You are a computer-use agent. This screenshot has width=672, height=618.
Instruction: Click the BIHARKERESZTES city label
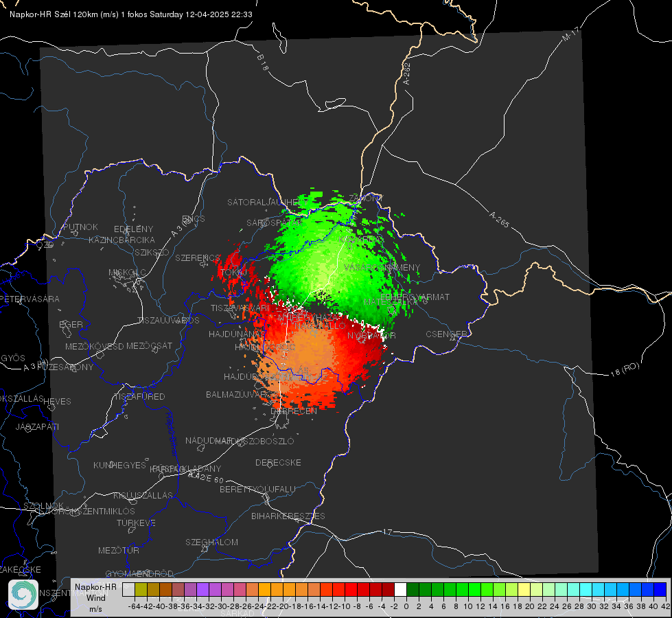click(288, 516)
